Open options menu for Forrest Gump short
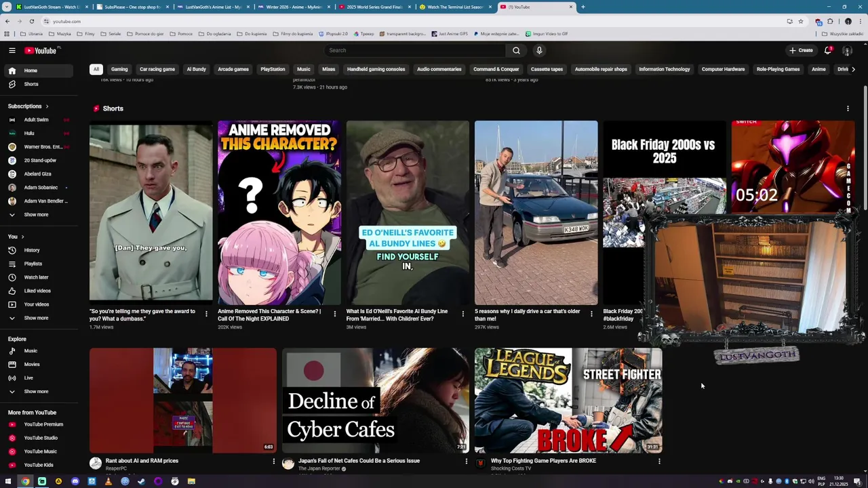 coord(206,314)
